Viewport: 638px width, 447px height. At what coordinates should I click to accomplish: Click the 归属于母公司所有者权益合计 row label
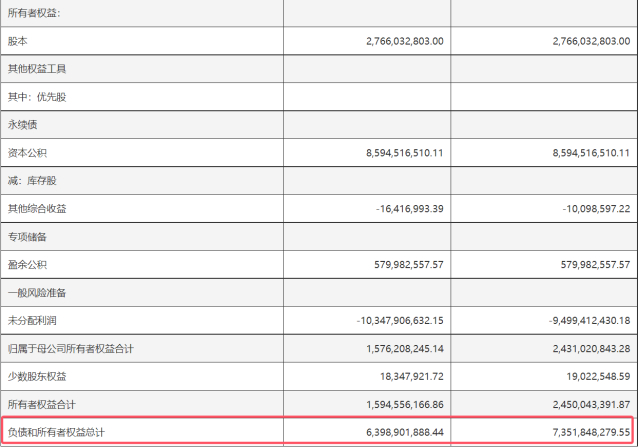tap(70, 349)
